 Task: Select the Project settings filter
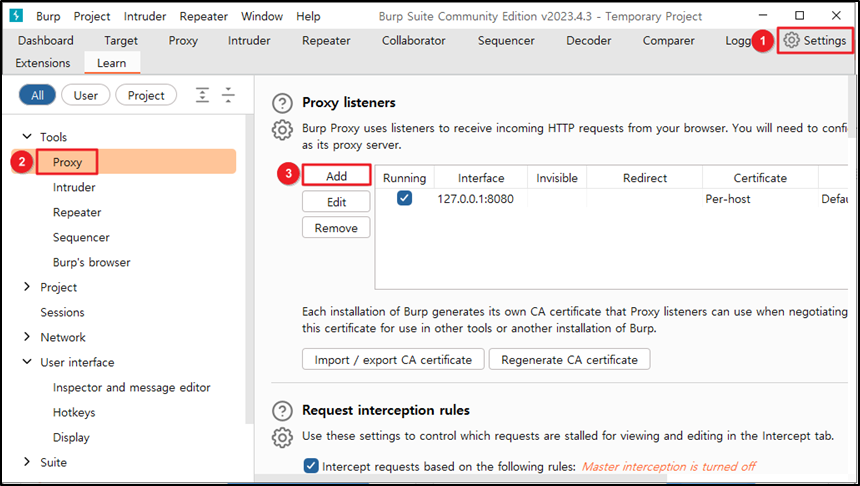click(146, 95)
